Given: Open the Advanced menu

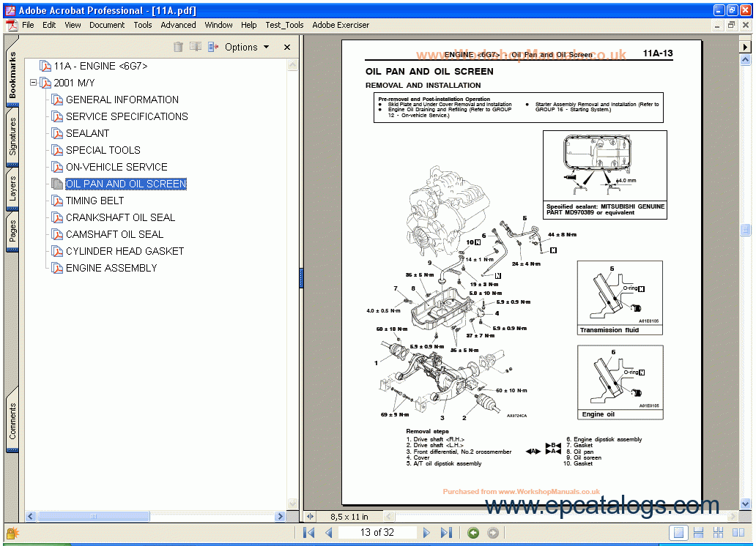Looking at the screenshot, I should click(x=179, y=25).
